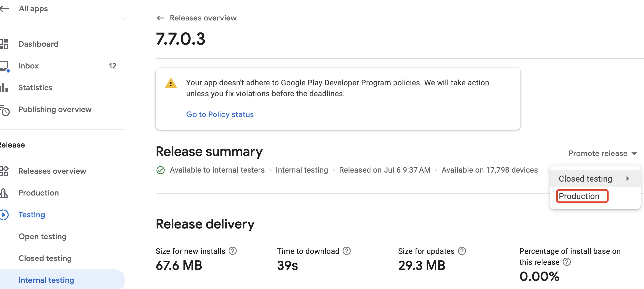Click the Releases overview breadcrumb link
Image resolution: width=644 pixels, height=289 pixels.
click(203, 18)
